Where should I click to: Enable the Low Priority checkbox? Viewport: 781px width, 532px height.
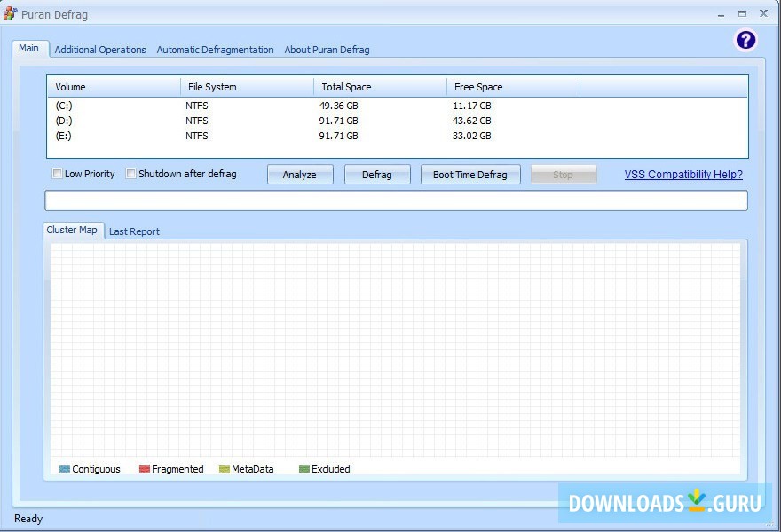(x=58, y=174)
